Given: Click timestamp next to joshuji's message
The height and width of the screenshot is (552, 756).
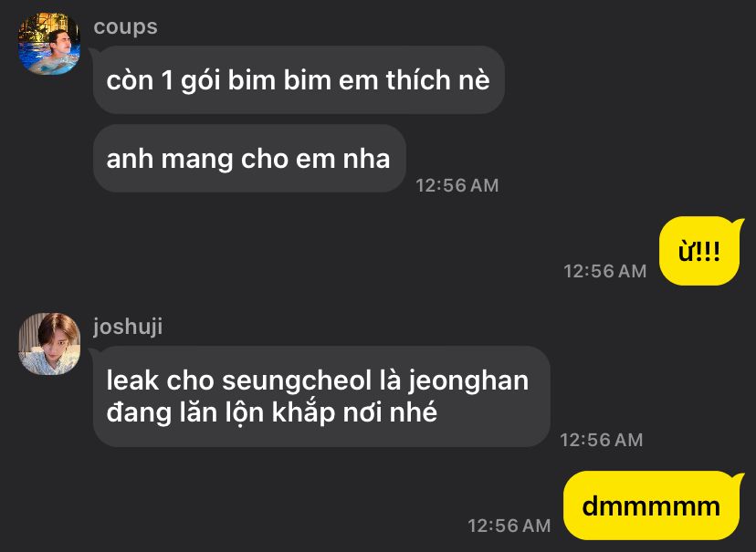Looking at the screenshot, I should click(601, 440).
